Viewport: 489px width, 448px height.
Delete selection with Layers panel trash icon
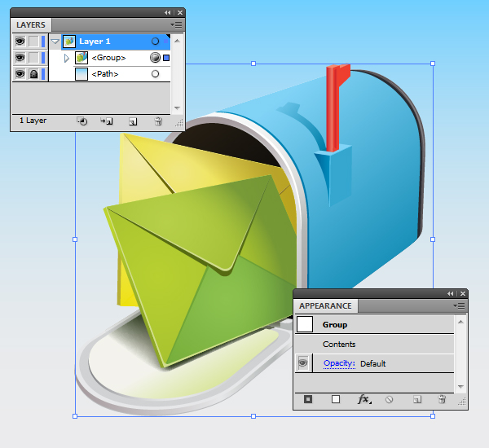click(158, 121)
